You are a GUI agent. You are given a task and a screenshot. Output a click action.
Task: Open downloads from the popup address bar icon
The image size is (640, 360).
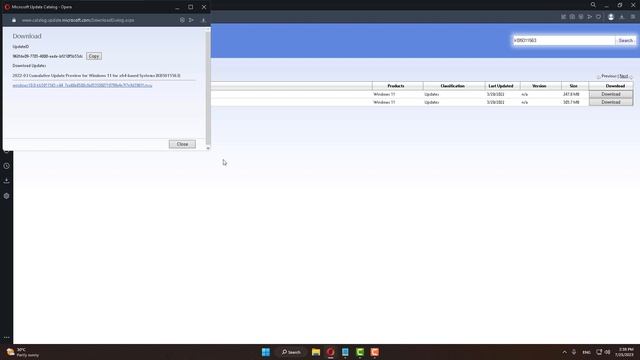(x=203, y=20)
